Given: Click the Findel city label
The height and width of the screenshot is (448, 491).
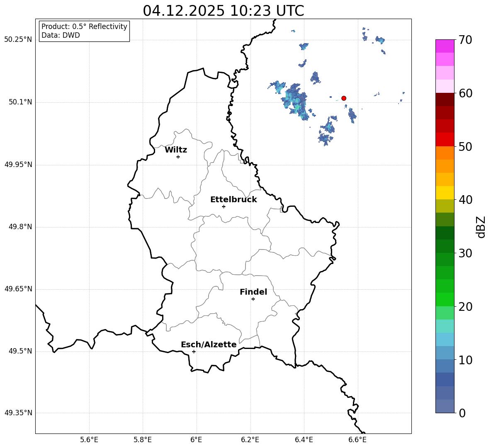Looking at the screenshot, I should 253,292.
